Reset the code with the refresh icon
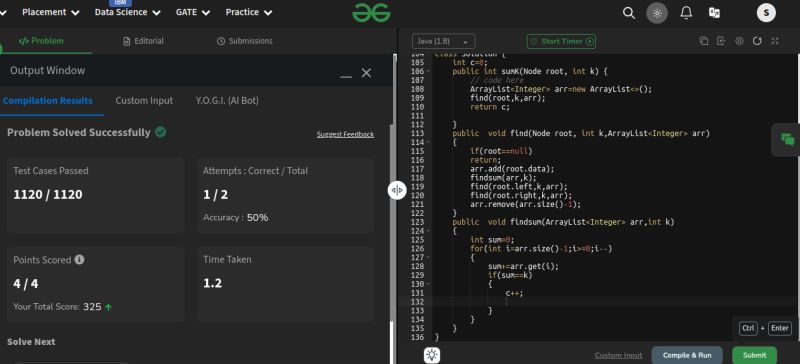This screenshot has height=364, width=800. (x=757, y=41)
